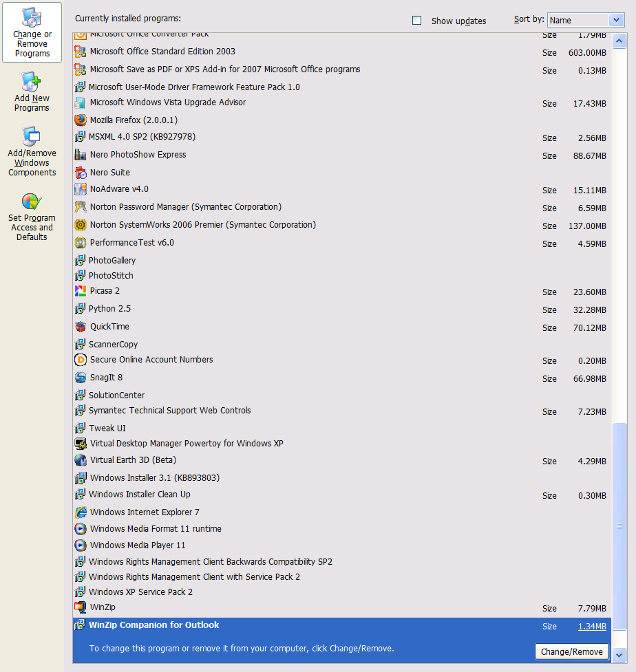Select Windows Rights Management Client with Service Pack 2
This screenshot has width=636, height=672.
coord(342,577)
